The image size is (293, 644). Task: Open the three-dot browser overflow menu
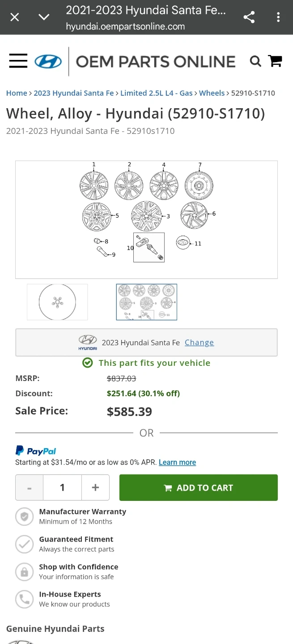pyautogui.click(x=278, y=17)
